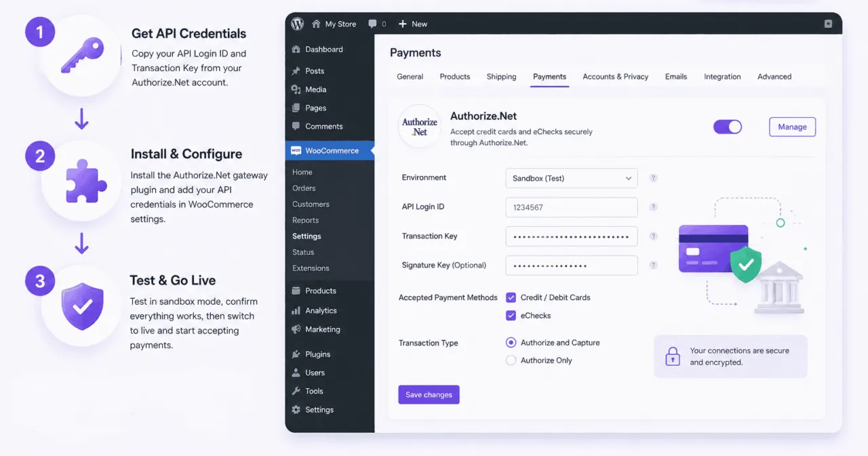Click the Plugins plug icon
Viewport: 868px width, 456px height.
(296, 354)
